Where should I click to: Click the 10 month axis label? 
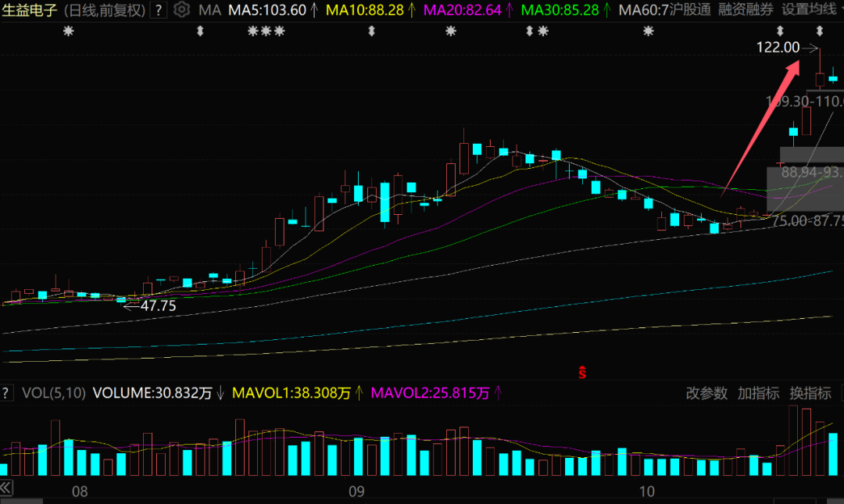tap(646, 491)
